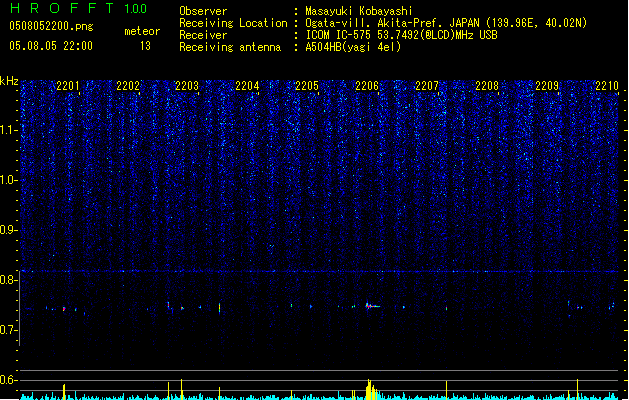Click the 0.8 frequency axis label
The image size is (629, 400).
click(8, 280)
